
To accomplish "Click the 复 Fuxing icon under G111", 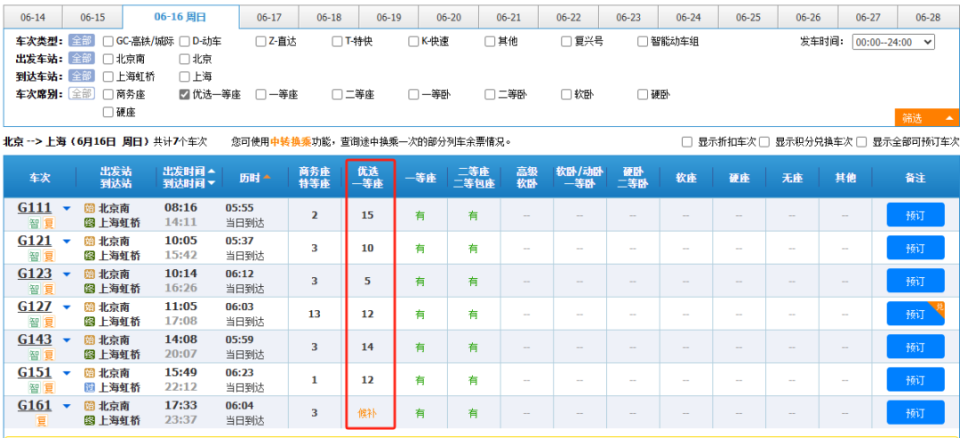I will point(48,223).
